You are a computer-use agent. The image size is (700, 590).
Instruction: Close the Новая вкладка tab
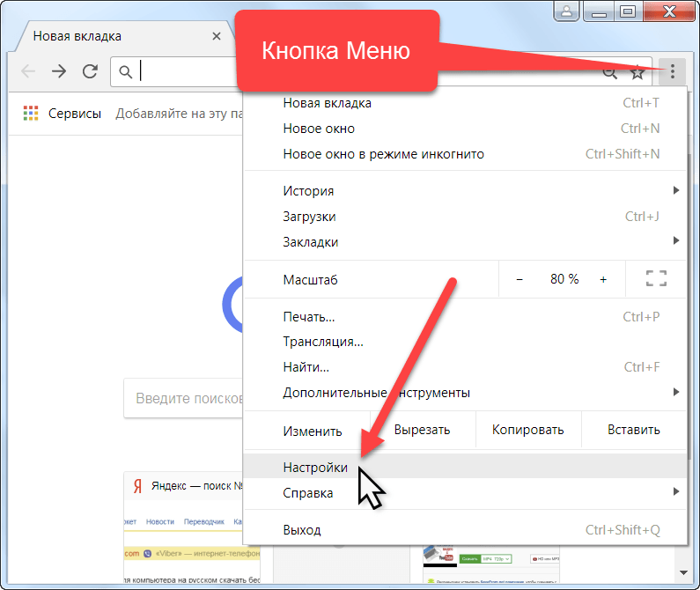click(217, 36)
